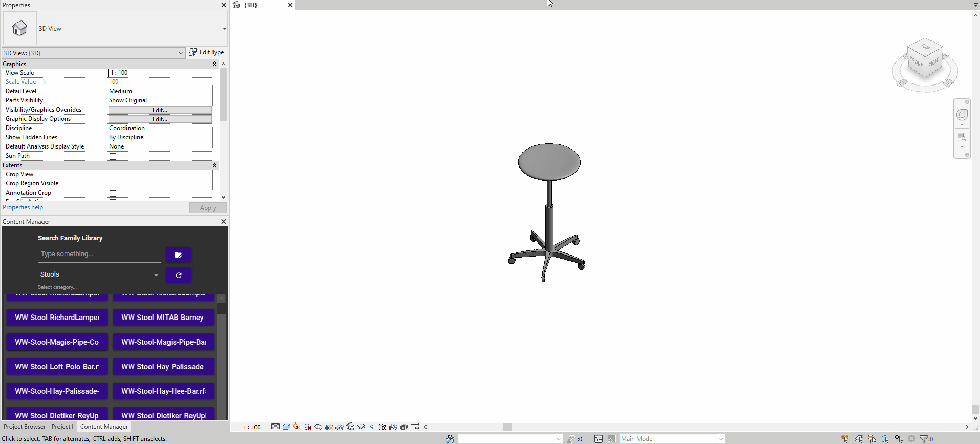Open Visual Style cube icon menu
The height and width of the screenshot is (444, 980).
point(286,427)
